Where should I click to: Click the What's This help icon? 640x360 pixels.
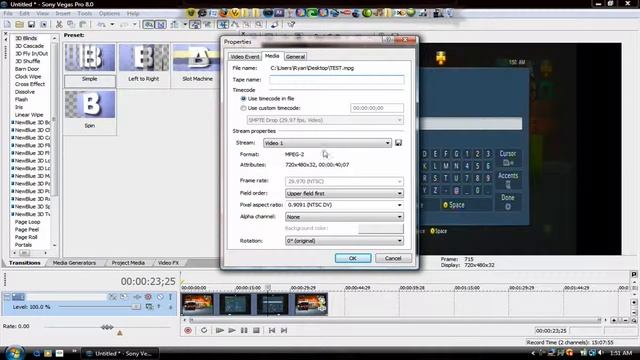(x=291, y=24)
